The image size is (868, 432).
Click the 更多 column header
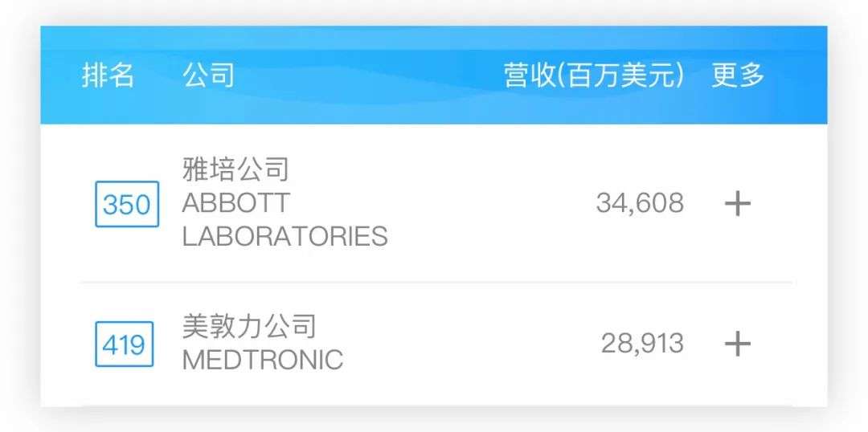[x=738, y=75]
